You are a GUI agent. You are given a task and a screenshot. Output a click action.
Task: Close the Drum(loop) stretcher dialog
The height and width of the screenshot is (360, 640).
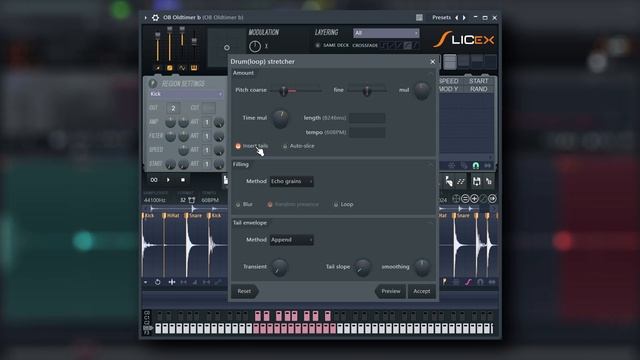[x=433, y=62]
